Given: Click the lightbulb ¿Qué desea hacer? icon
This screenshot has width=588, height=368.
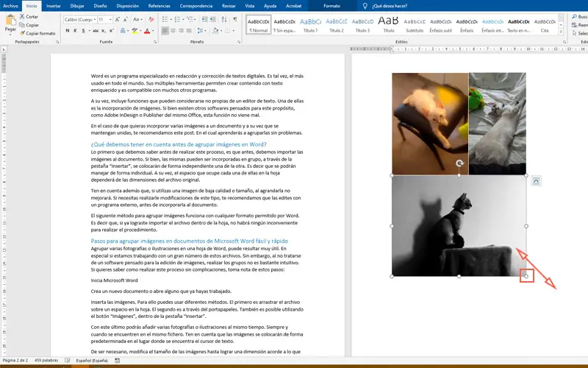Looking at the screenshot, I should click(x=365, y=6).
